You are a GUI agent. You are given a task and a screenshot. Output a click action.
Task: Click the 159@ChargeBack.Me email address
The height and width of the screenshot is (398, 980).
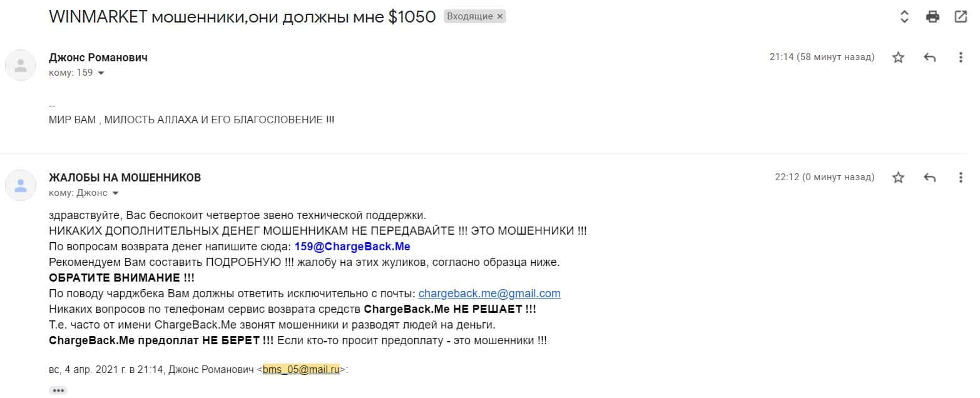[352, 247]
